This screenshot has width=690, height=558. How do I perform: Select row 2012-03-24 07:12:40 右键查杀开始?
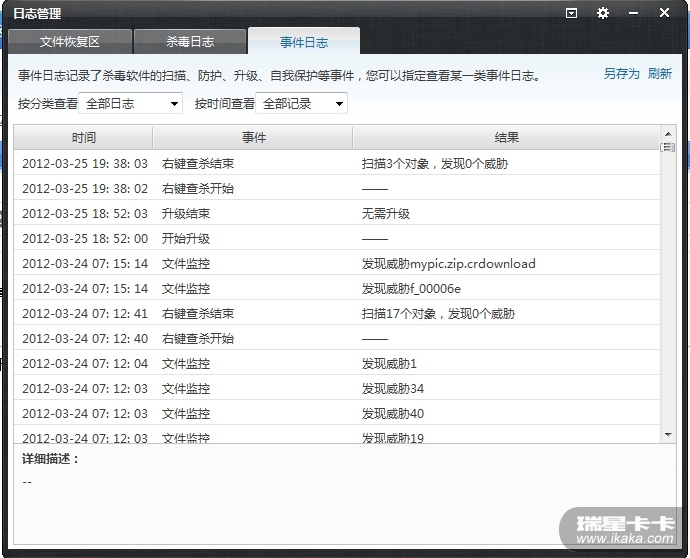coord(337,339)
